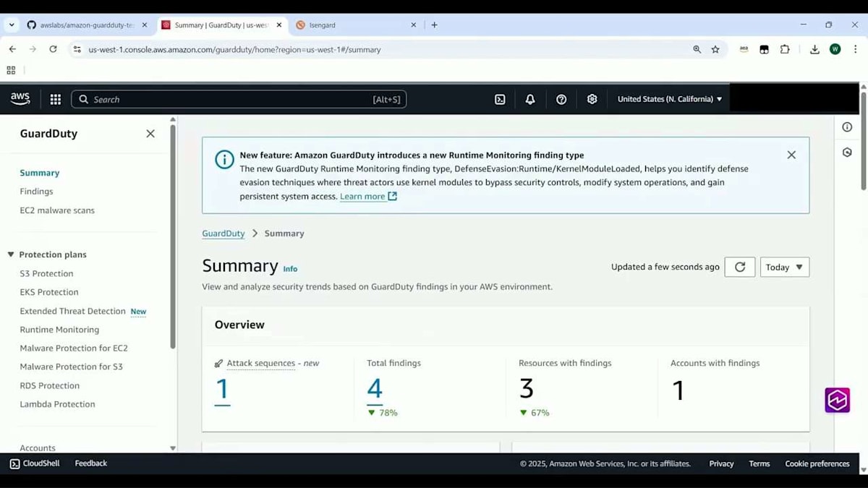Screen dimensions: 868x488
Task: Close the Isengard browser tab
Action: [414, 25]
